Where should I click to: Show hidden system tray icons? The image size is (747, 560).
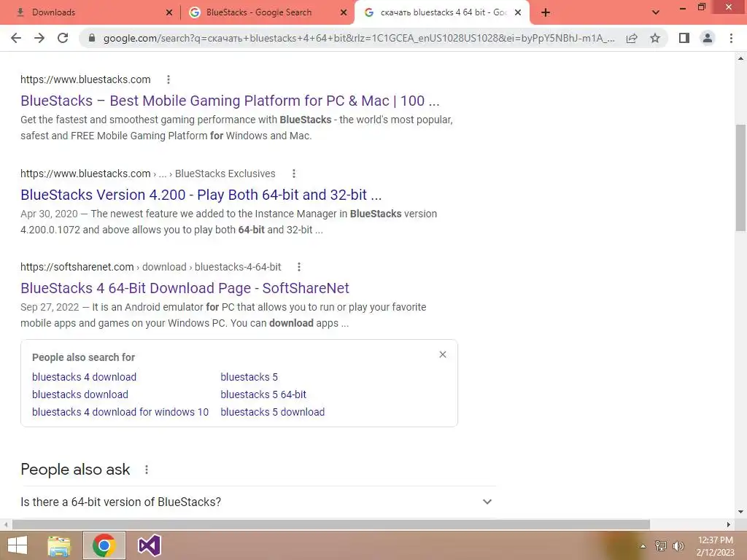[x=643, y=546]
